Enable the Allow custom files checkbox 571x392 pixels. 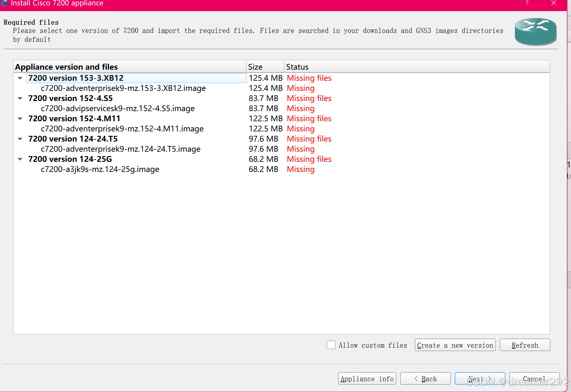click(331, 345)
